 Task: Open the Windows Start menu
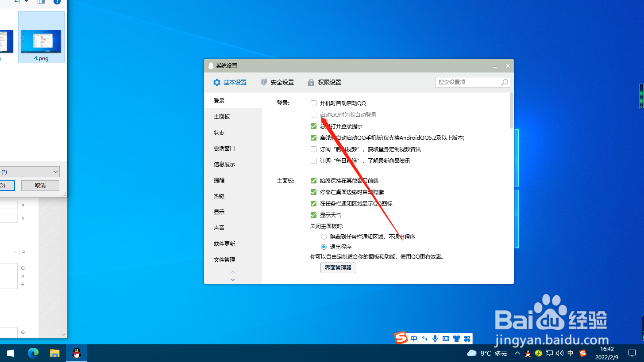11,353
